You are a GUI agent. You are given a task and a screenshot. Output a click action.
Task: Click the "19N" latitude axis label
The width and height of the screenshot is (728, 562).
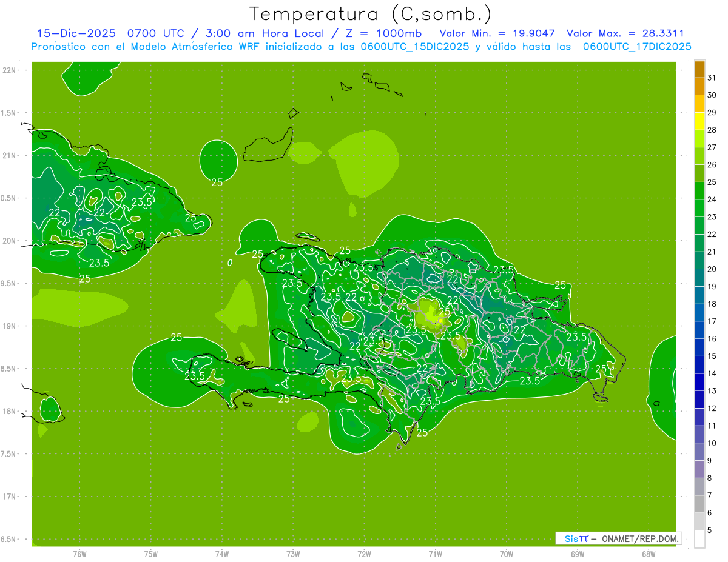pos(10,326)
